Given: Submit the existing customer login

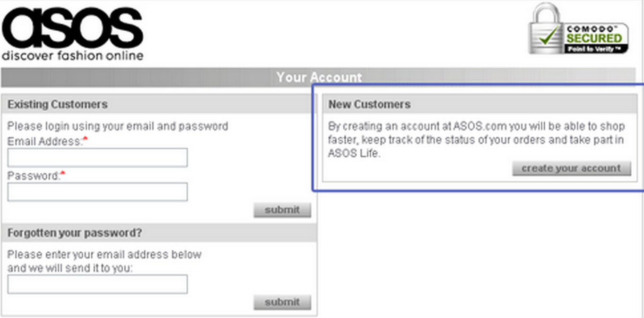Looking at the screenshot, I should 282,210.
